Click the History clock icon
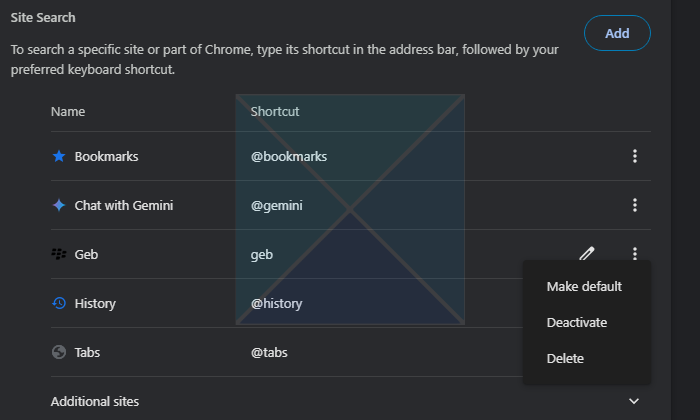The image size is (700, 420). coord(58,303)
